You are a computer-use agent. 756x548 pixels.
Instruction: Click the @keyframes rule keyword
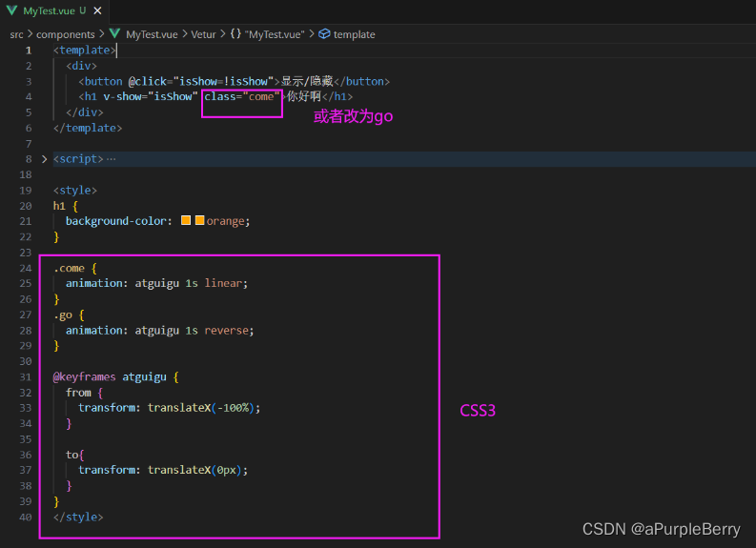tap(85, 376)
